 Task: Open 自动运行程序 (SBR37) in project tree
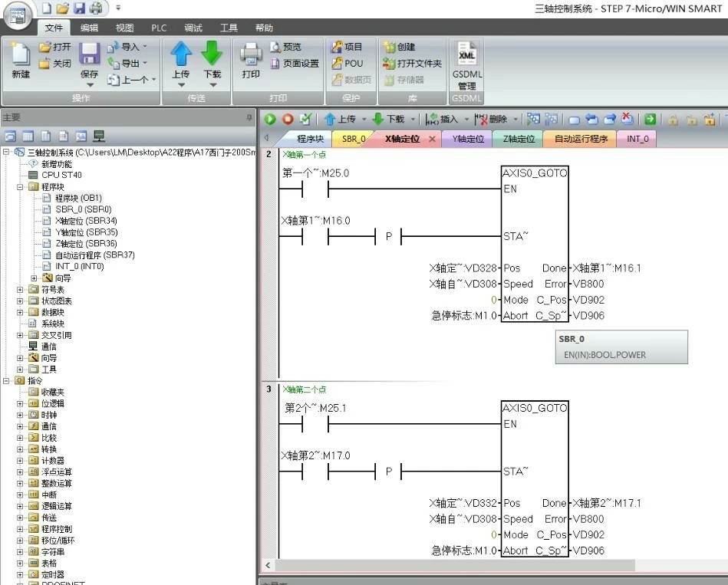[94, 255]
